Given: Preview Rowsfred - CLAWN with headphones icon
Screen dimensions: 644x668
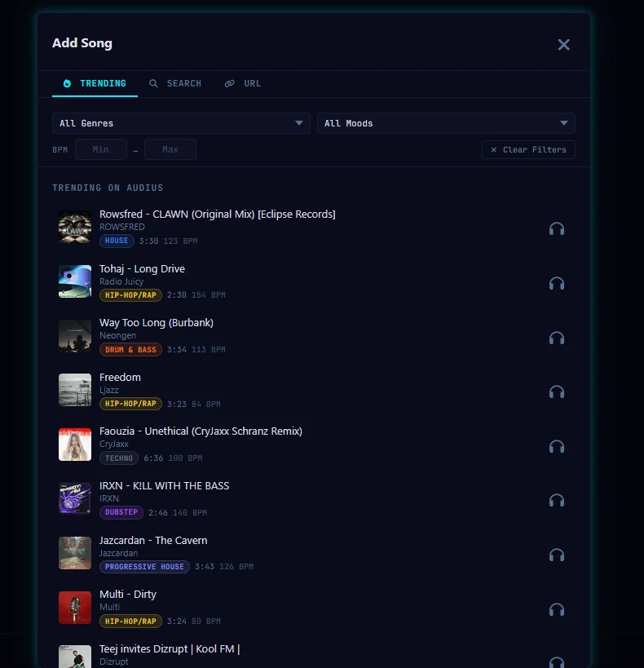Looking at the screenshot, I should coord(556,228).
